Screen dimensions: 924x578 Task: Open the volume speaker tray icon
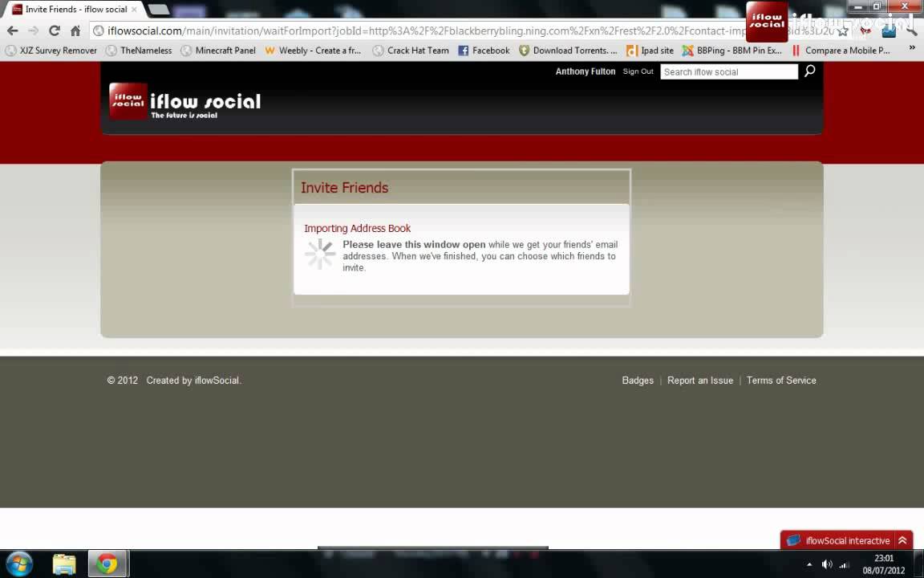[827, 564]
